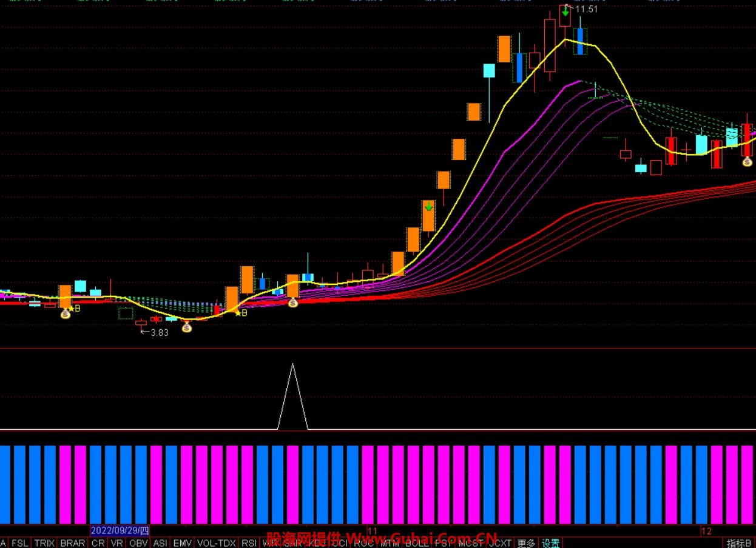Image resolution: width=756 pixels, height=548 pixels.
Task: Select the BRAR indicator tab
Action: point(73,543)
